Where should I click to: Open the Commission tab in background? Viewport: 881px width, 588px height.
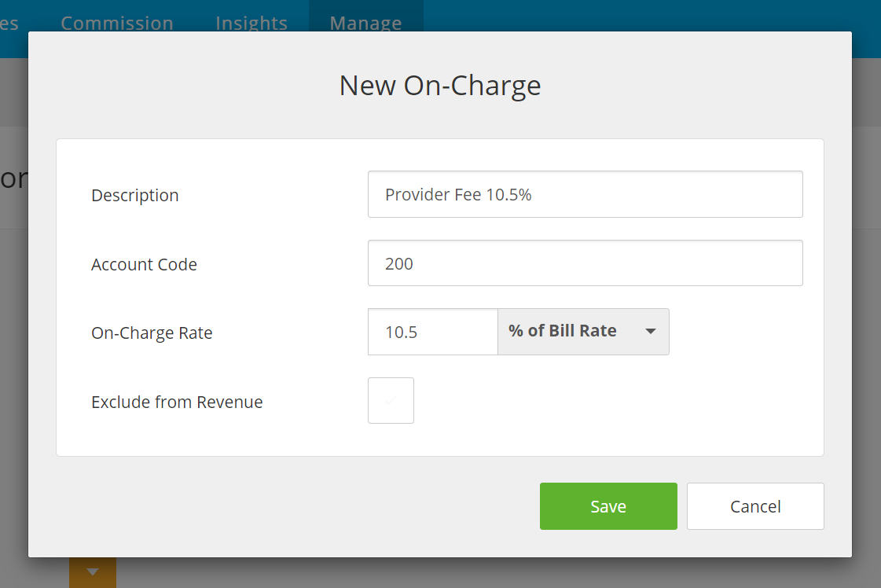(117, 23)
